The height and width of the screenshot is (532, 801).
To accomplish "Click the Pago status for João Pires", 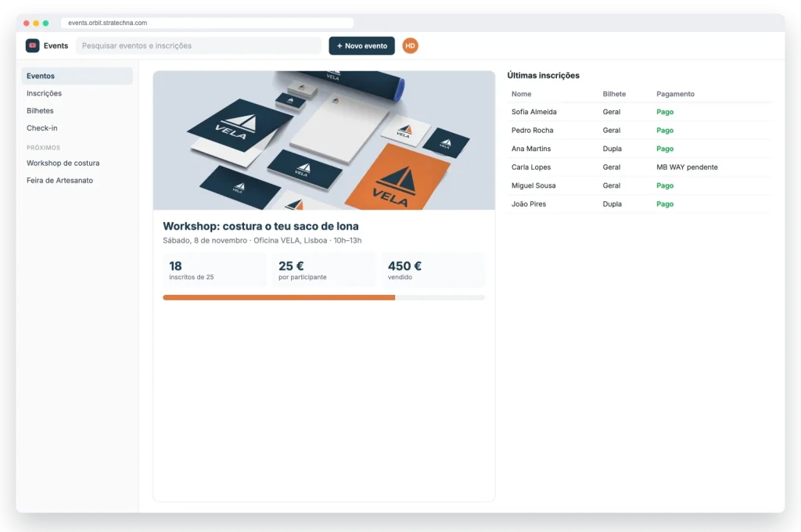I will (665, 204).
